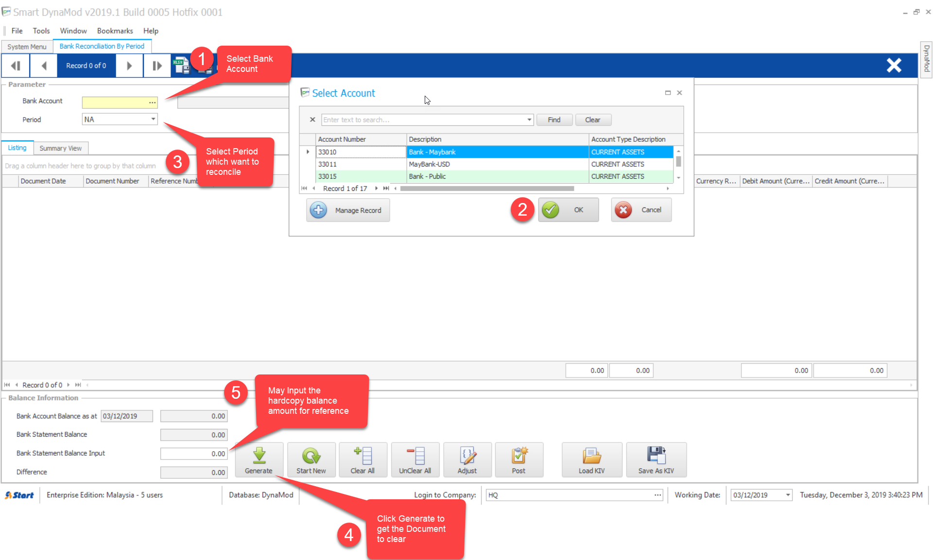
Task: Open the Bookmarks menu
Action: [x=115, y=31]
